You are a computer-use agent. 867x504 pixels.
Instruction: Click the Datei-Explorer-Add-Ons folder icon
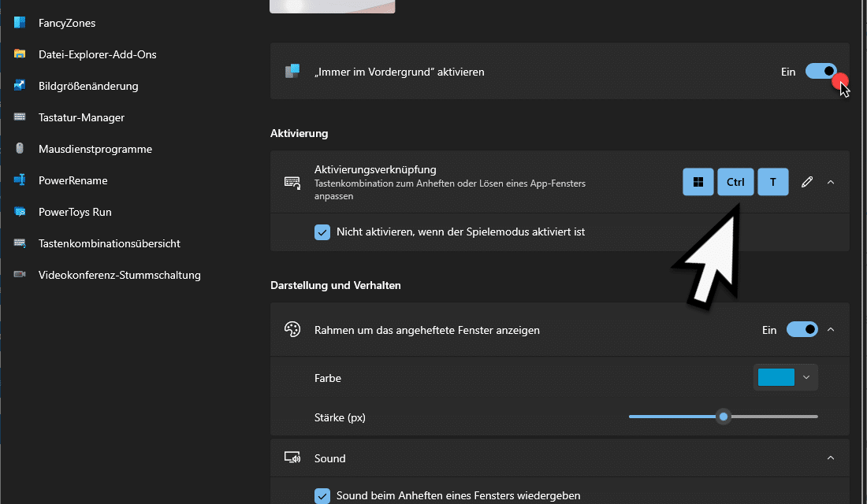pos(20,54)
